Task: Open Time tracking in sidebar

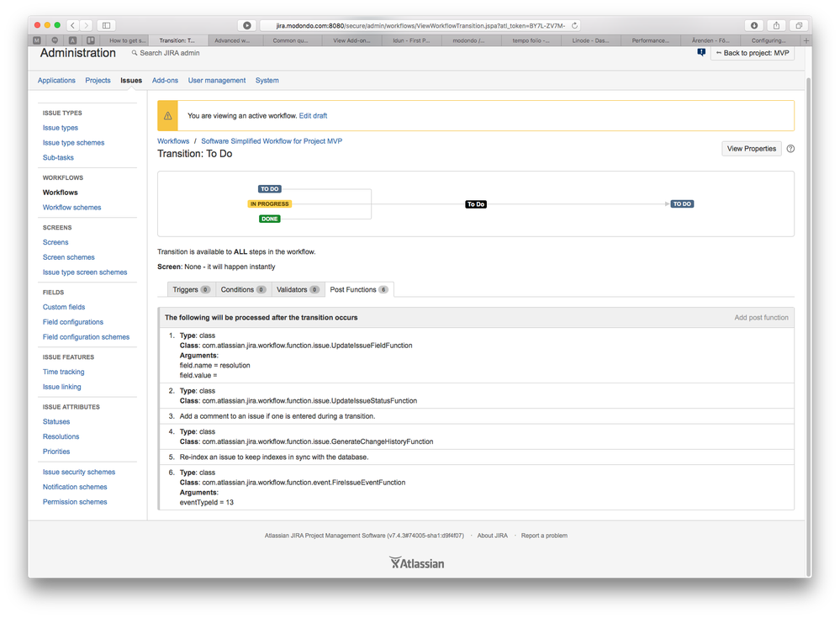Action: pyautogui.click(x=63, y=372)
